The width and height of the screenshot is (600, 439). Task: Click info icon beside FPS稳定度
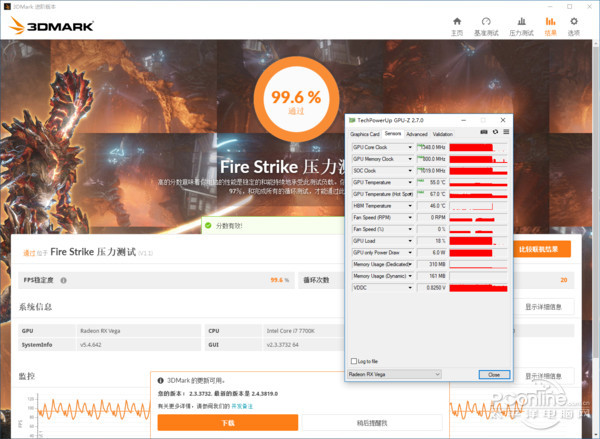[64, 280]
